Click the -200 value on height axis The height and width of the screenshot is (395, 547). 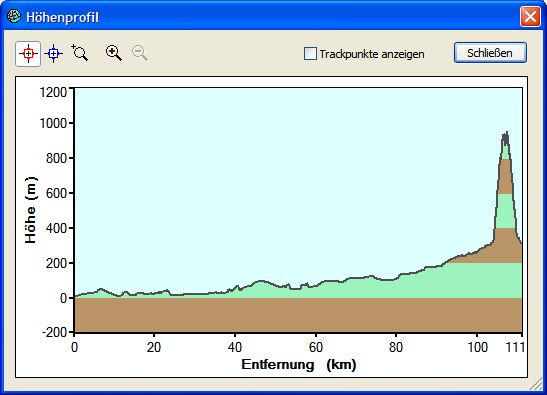tap(54, 332)
